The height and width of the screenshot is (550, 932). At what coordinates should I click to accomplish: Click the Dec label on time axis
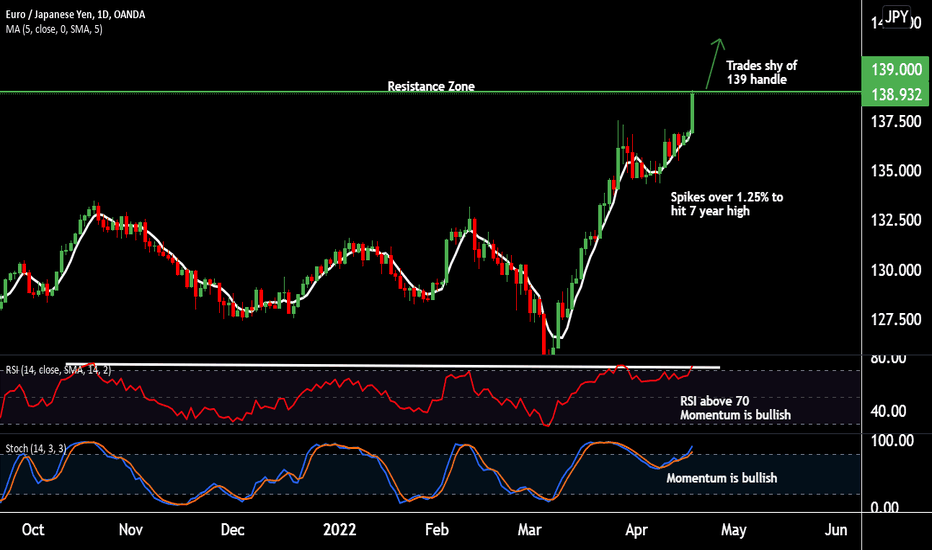(232, 530)
